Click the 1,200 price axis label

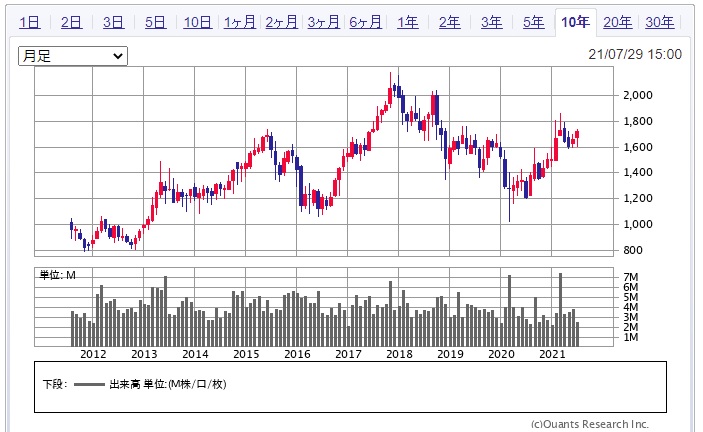[638, 198]
